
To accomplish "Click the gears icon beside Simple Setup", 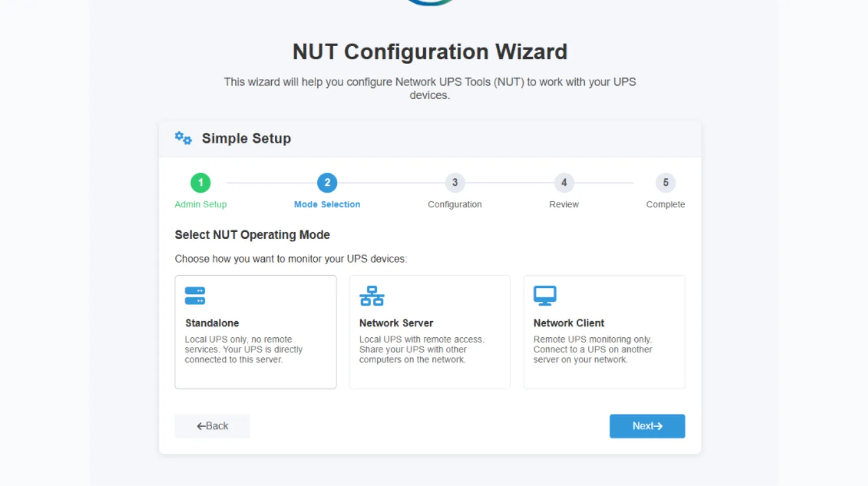I will coord(183,138).
